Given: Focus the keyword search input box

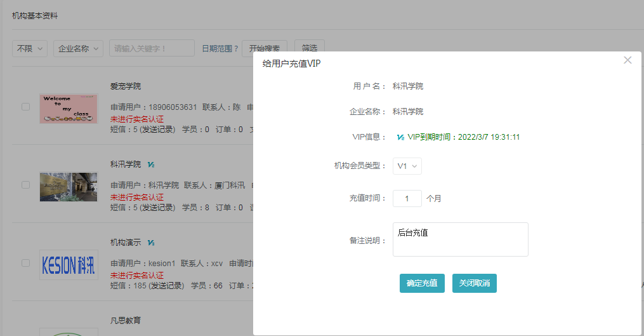Looking at the screenshot, I should pyautogui.click(x=152, y=48).
